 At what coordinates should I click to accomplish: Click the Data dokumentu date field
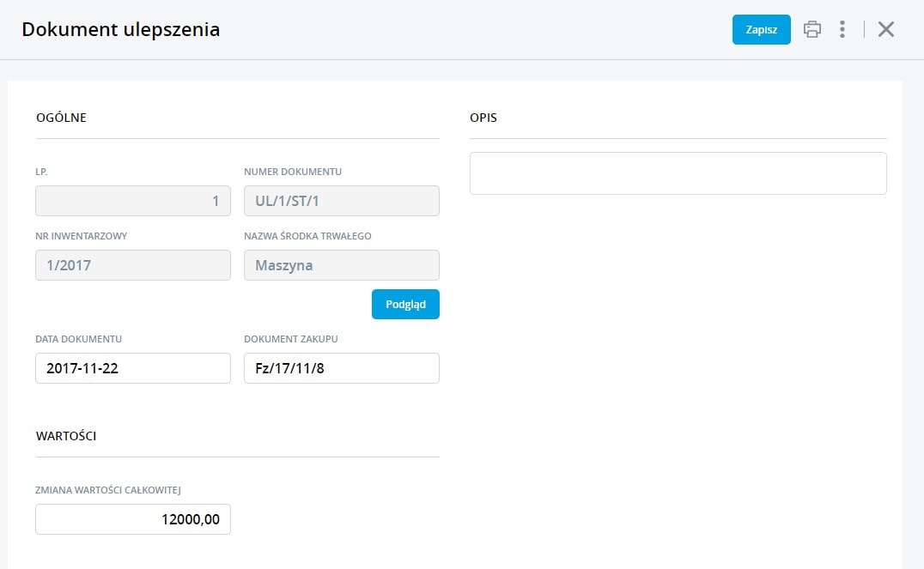(x=133, y=368)
